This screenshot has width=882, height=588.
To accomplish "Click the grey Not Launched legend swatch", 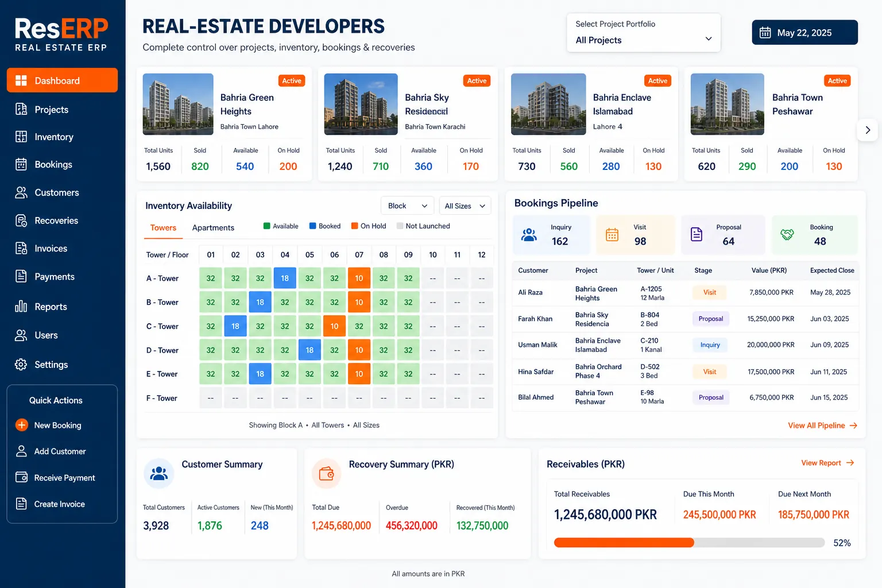I will click(400, 226).
